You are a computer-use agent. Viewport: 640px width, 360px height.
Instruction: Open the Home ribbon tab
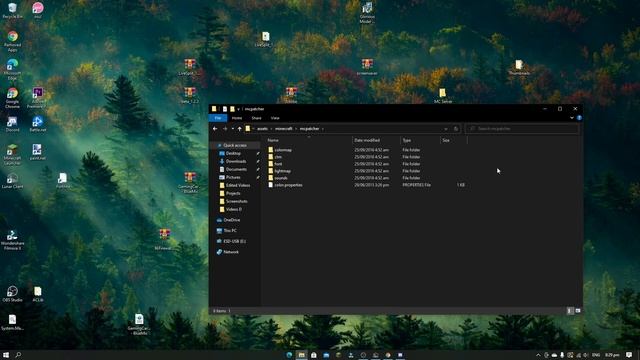(x=237, y=118)
